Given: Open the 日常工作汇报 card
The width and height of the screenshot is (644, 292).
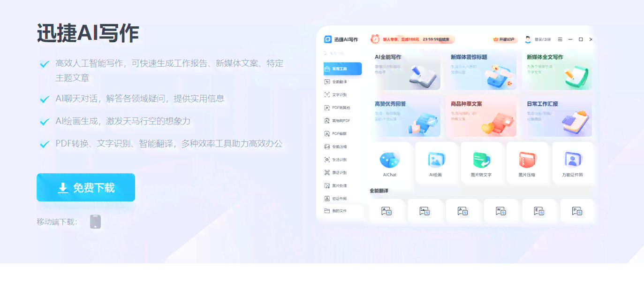Looking at the screenshot, I should pos(557,116).
